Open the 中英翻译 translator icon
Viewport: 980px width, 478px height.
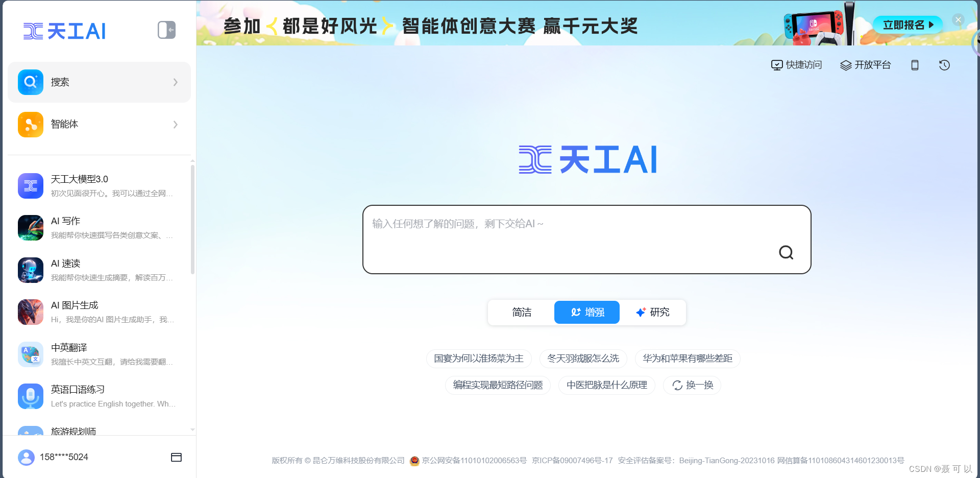(x=31, y=354)
